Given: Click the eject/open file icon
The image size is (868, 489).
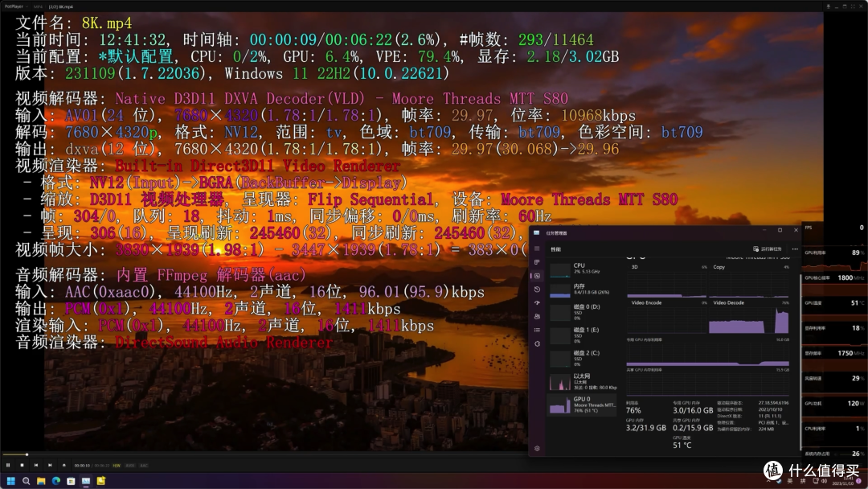Looking at the screenshot, I should point(63,465).
